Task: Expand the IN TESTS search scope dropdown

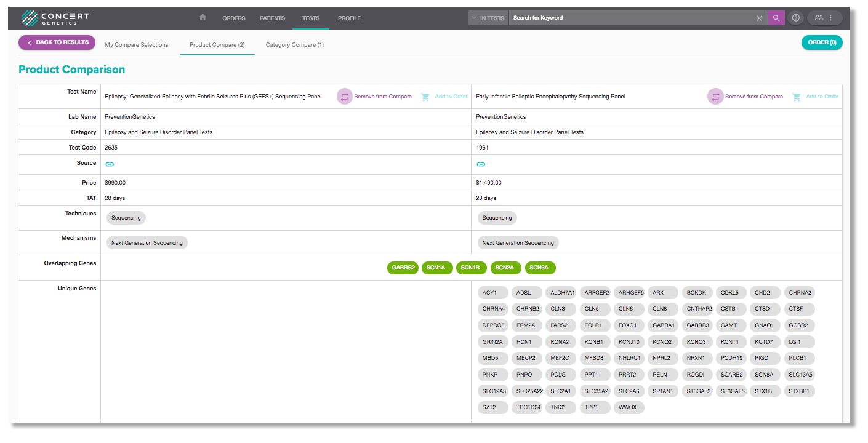Action: [488, 18]
